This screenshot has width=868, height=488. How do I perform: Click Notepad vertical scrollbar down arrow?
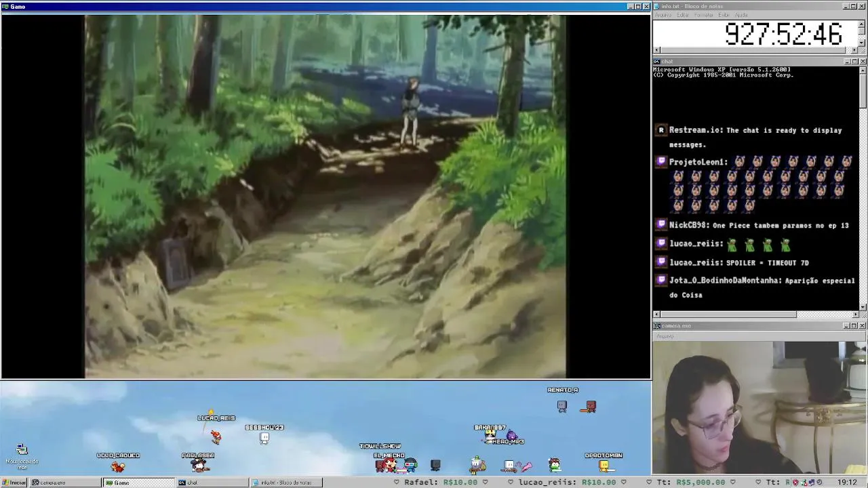tap(862, 43)
